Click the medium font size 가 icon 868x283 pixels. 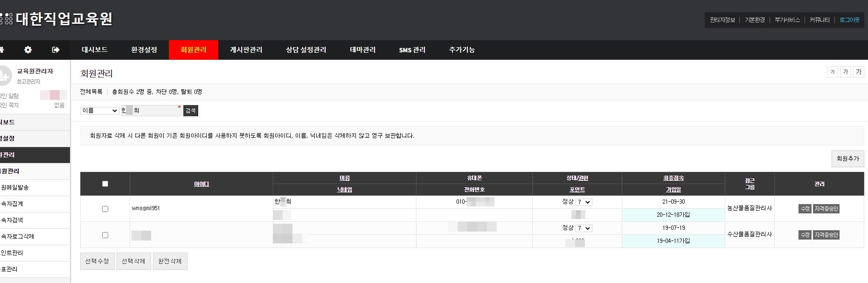845,72
